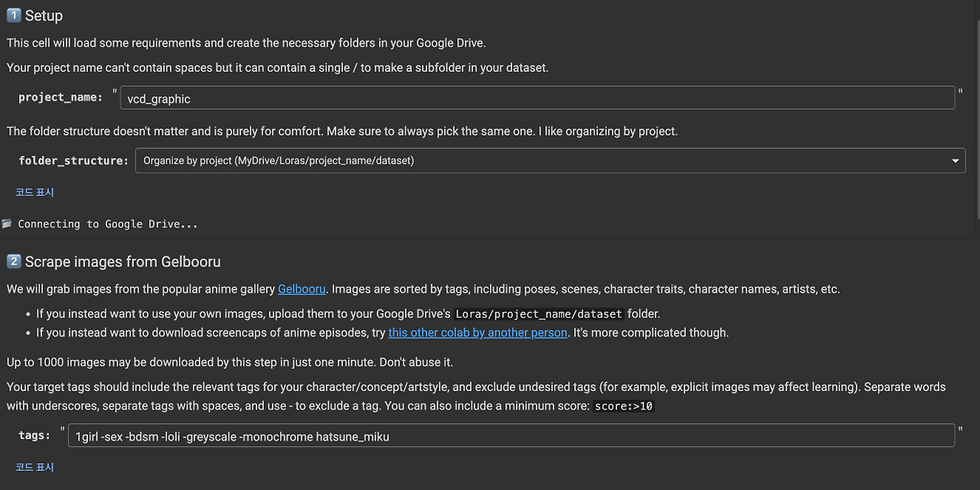The image size is (980, 490).
Task: Show code under the Scrape images cell
Action: tap(35, 467)
